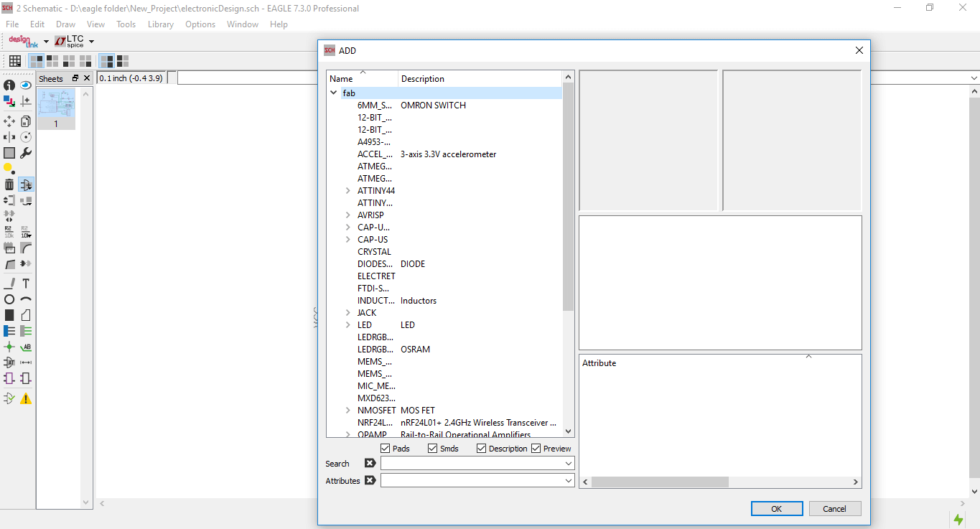Clear the Search field with X

(370, 463)
